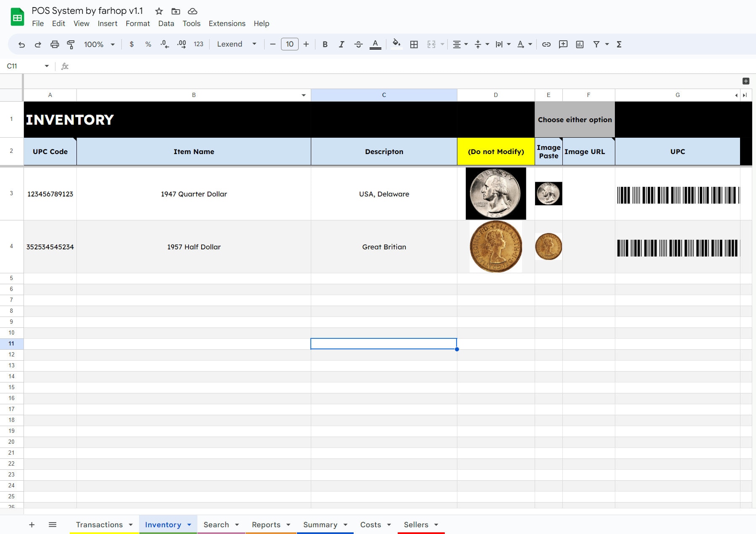Apply bold formatting
The width and height of the screenshot is (756, 534).
pos(325,44)
